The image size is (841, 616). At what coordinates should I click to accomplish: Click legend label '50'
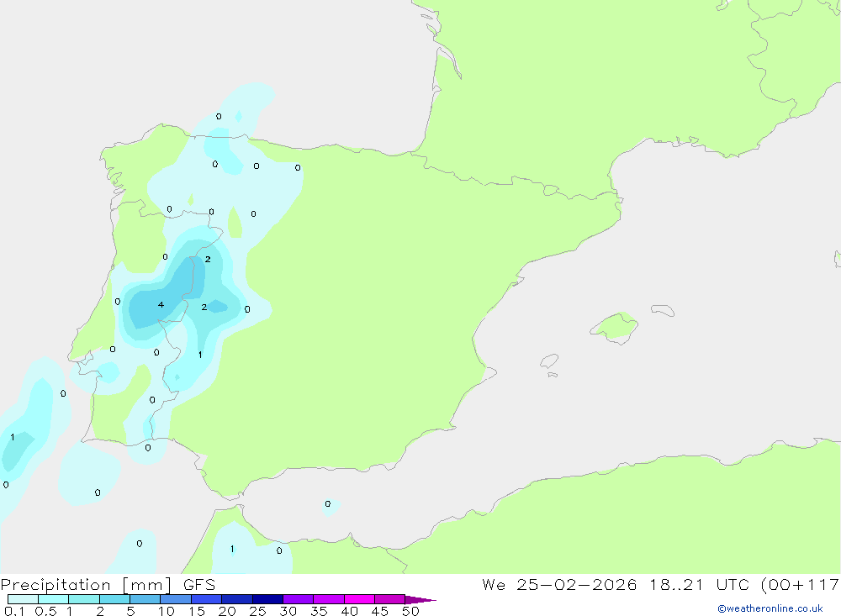[410, 611]
